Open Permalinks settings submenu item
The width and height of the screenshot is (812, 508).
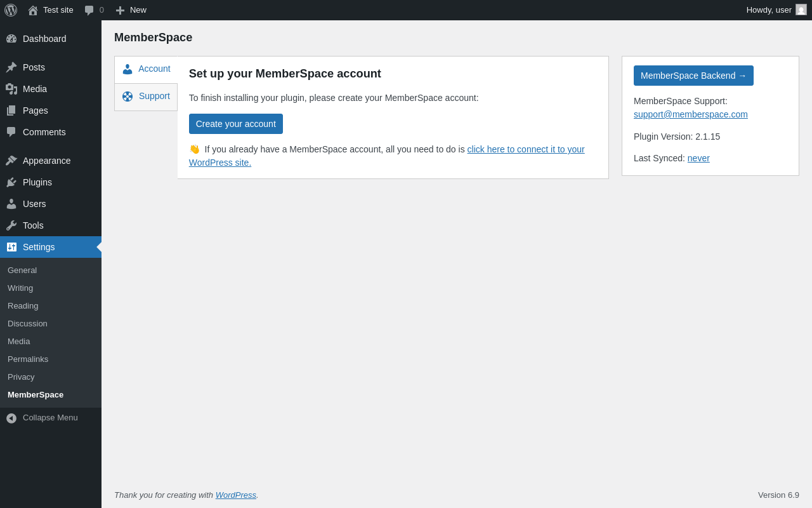[28, 359]
